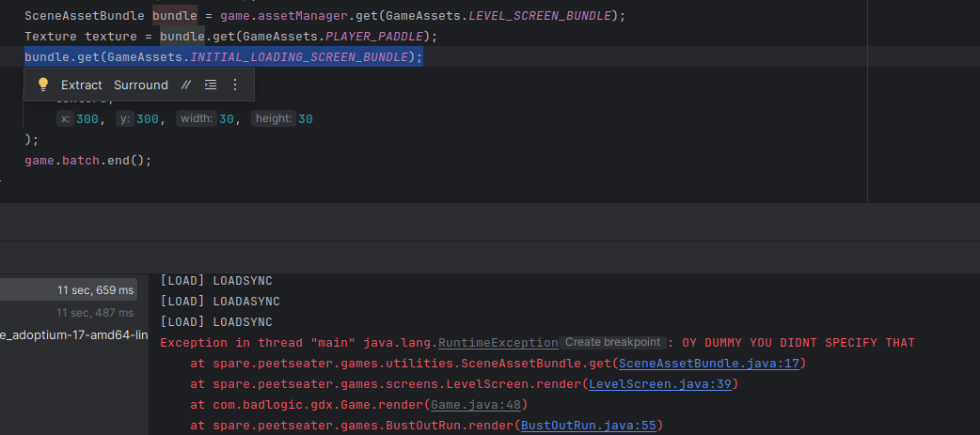
Task: Click the yellow lightbulb quick-fix icon
Action: (x=42, y=85)
